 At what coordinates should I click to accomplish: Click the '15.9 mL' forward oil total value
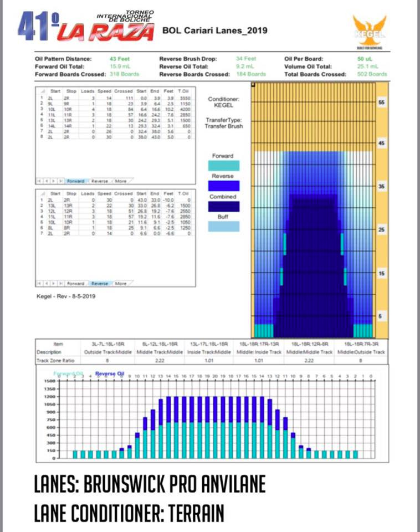[x=120, y=66]
